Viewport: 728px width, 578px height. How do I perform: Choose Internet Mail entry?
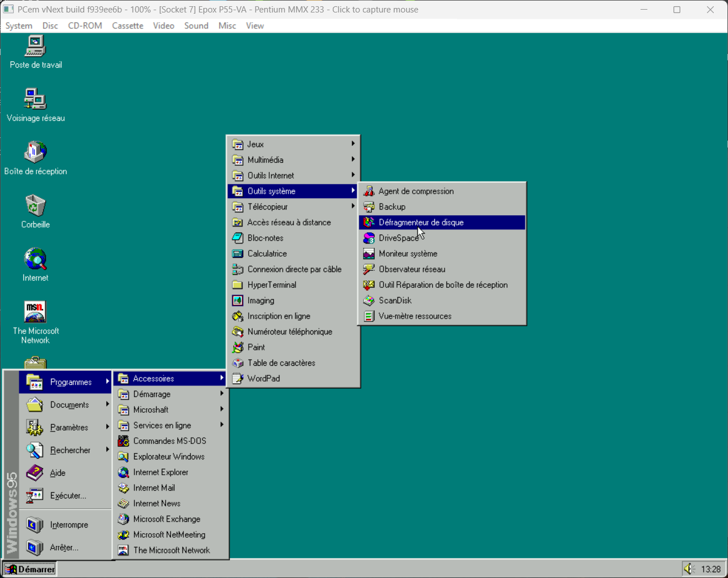(x=171, y=488)
